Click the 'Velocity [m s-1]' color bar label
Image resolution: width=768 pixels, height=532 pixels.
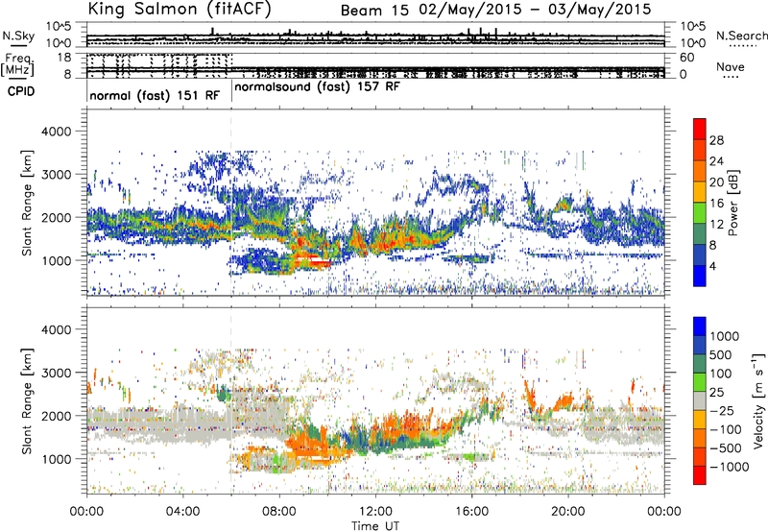(758, 400)
